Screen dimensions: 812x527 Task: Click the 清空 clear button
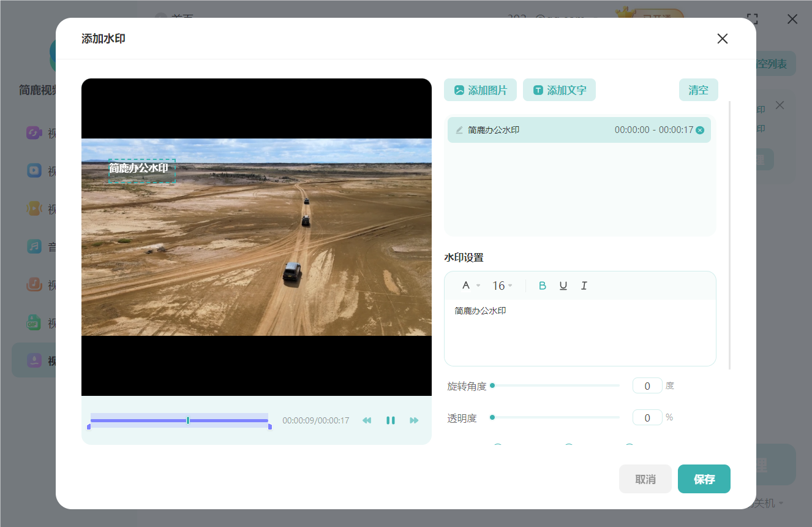click(x=698, y=90)
